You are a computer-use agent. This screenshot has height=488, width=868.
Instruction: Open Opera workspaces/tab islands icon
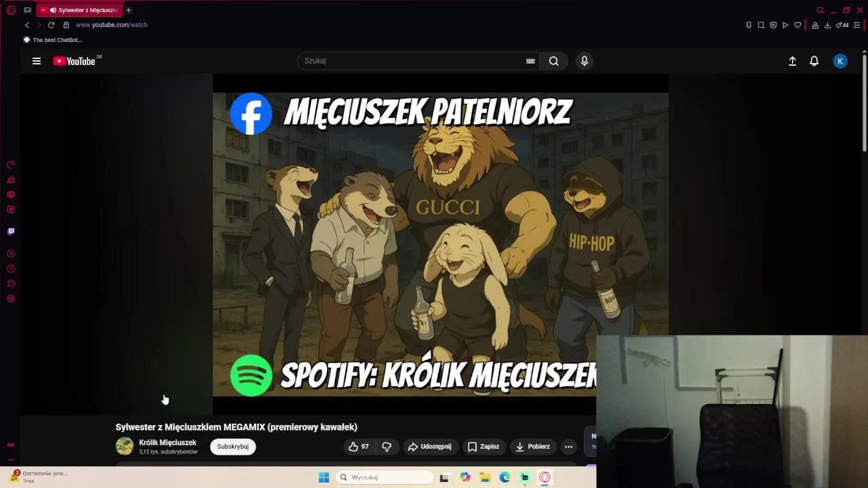click(x=27, y=10)
